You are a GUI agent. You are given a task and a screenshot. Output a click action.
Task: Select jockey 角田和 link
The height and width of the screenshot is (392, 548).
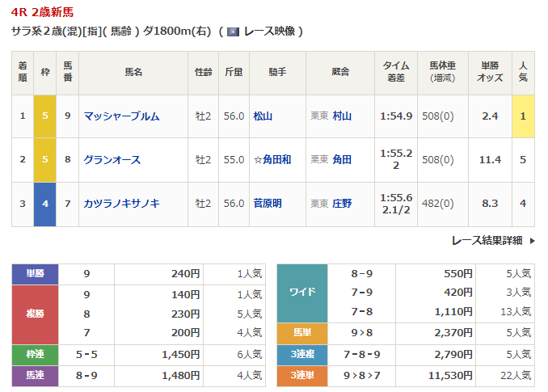(x=272, y=160)
